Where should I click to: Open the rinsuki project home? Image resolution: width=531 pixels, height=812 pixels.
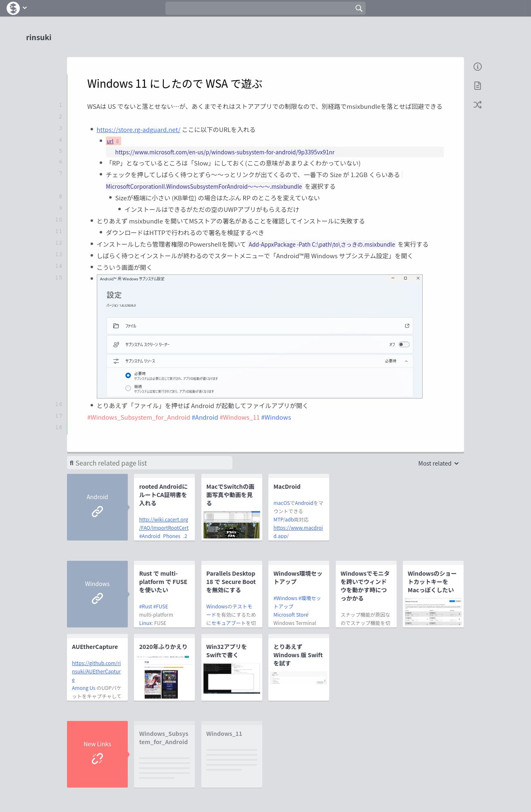point(39,37)
